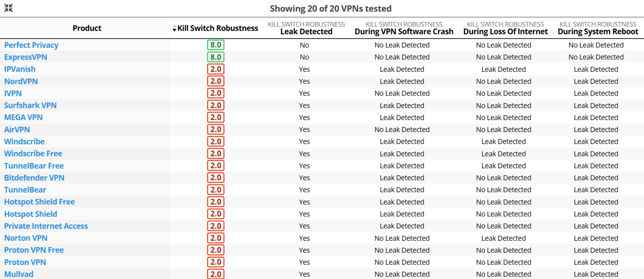
Task: Open the Bitdefender VPN link
Action: (34, 178)
